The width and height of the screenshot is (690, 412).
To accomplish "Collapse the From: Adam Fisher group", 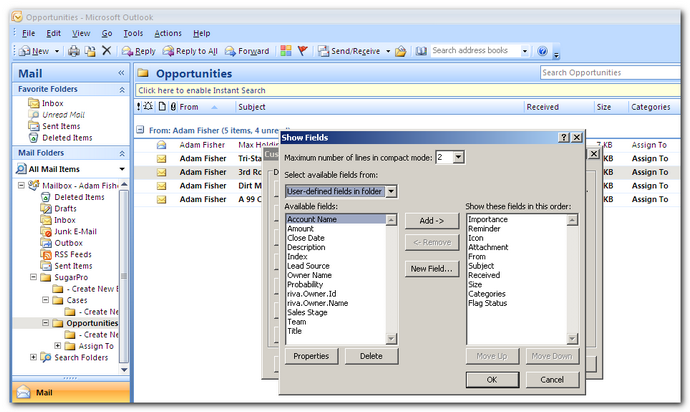I will [140, 130].
